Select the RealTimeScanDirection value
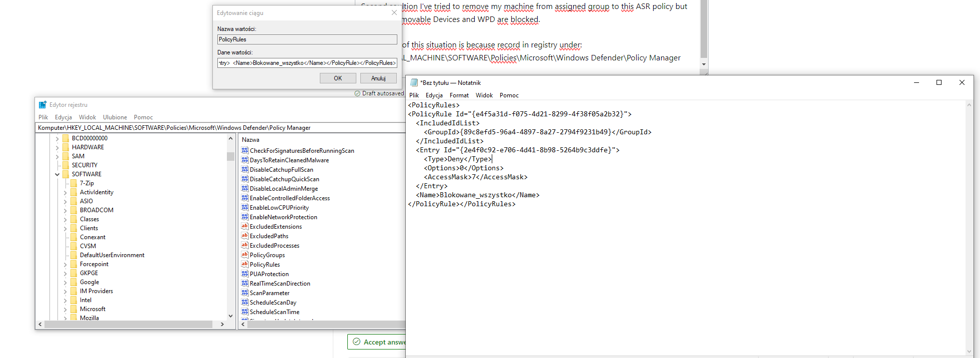Screen dimensions: 980x358 [280, 284]
